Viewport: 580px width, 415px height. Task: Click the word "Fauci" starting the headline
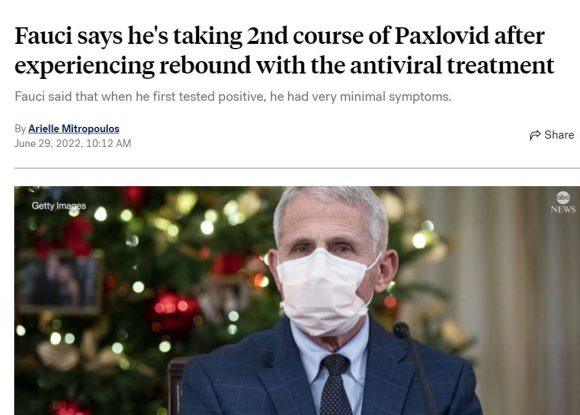click(x=43, y=36)
